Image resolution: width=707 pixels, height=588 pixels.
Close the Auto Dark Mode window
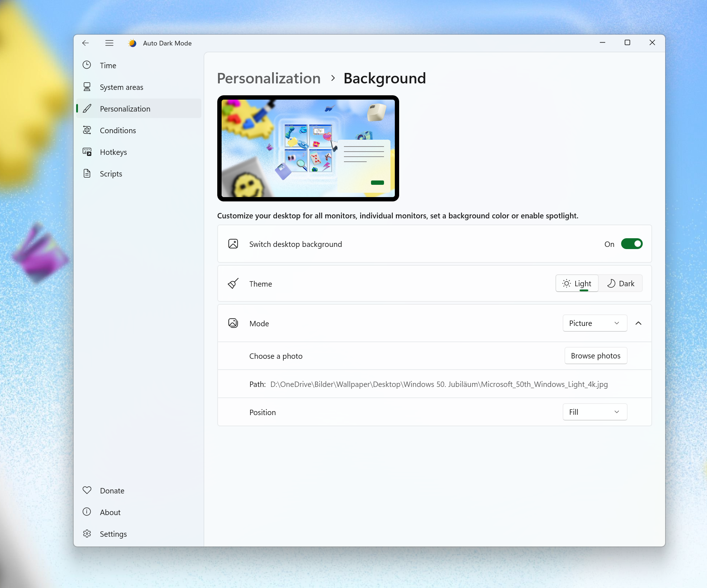point(652,43)
